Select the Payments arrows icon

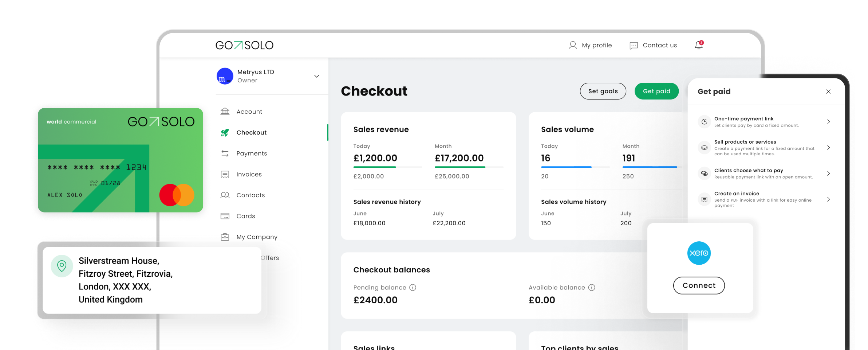[225, 153]
